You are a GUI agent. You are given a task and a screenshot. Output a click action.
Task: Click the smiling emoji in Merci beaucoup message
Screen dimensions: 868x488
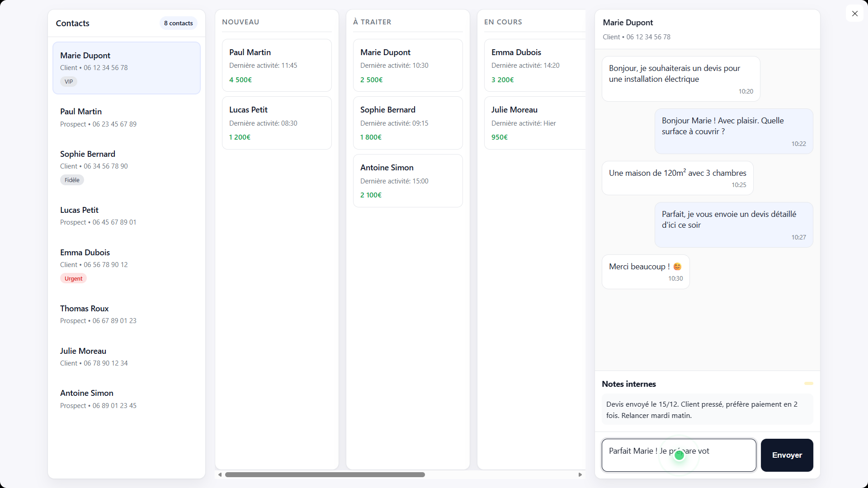click(x=677, y=267)
